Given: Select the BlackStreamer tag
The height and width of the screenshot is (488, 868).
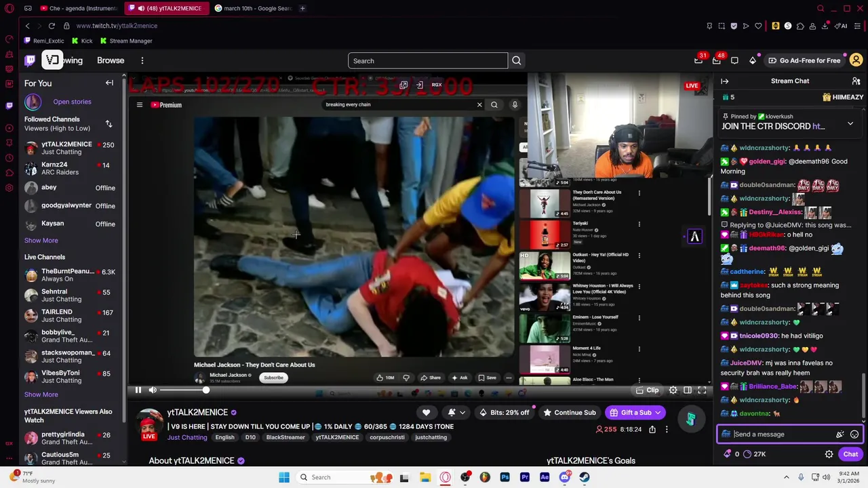Looking at the screenshot, I should click(285, 437).
